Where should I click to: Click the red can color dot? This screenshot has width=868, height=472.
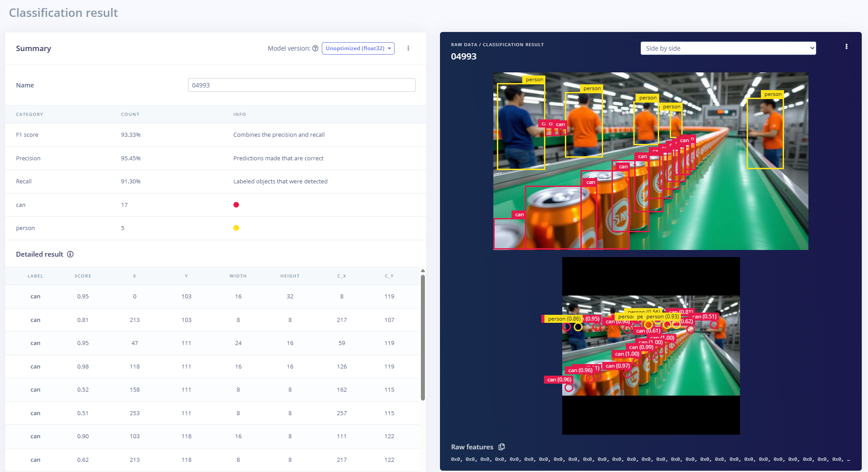point(236,205)
